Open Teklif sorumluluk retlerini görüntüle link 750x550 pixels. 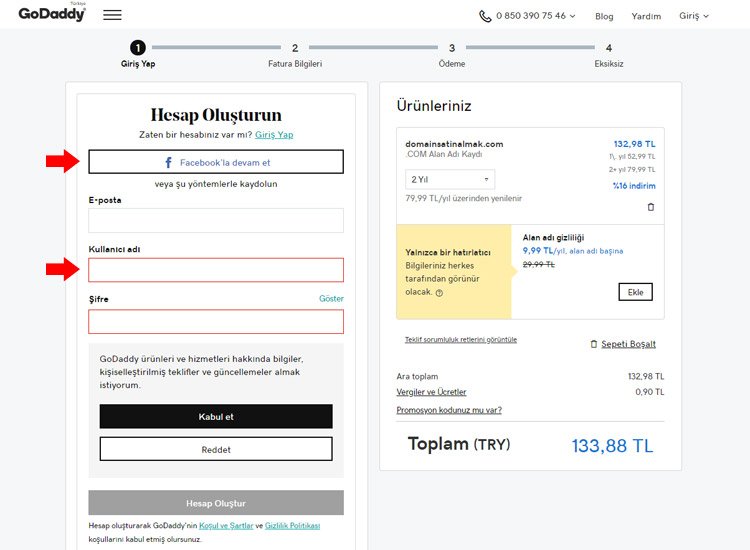461,340
